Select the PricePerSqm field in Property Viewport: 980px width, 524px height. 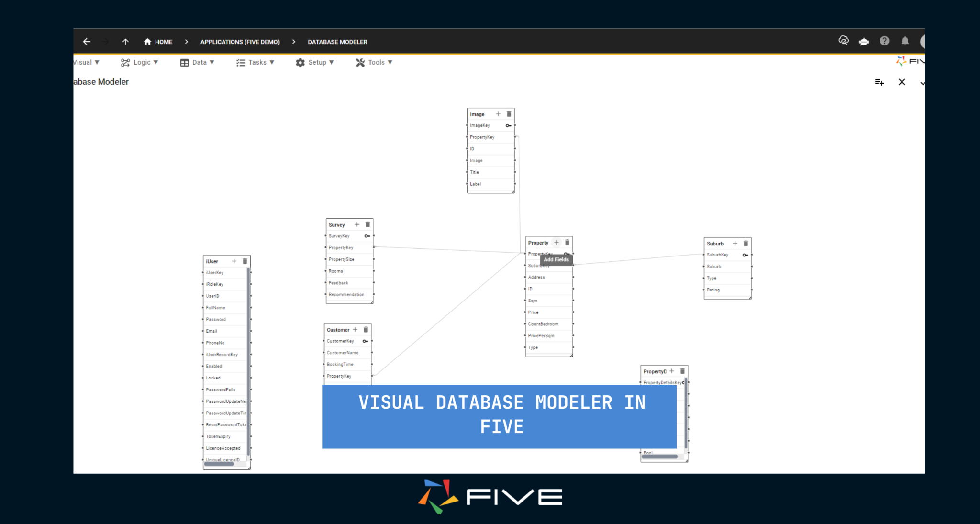point(549,336)
